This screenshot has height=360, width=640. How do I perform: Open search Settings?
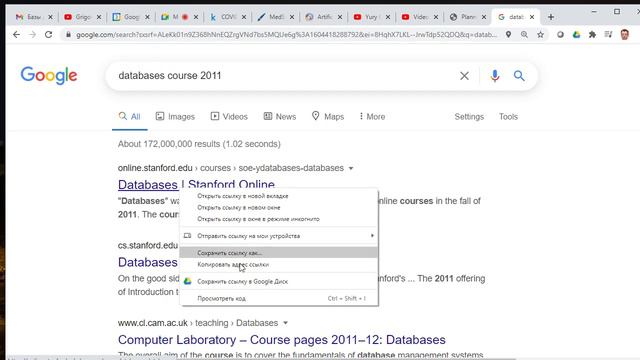tap(469, 117)
